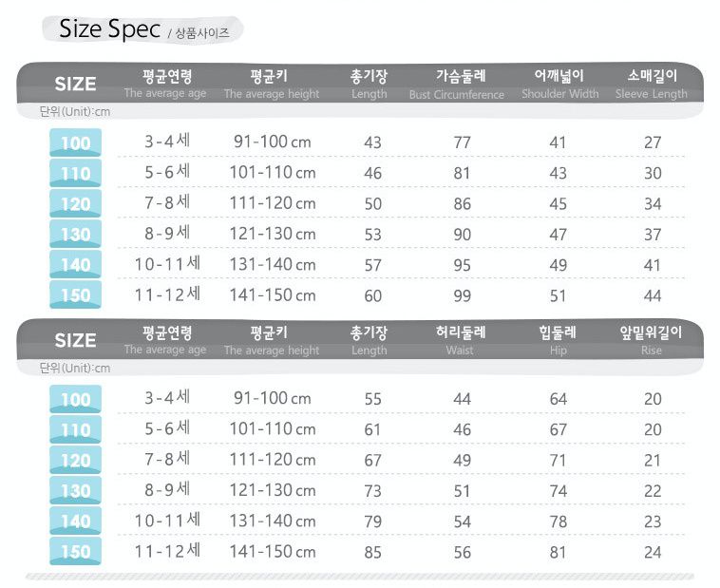Image resolution: width=720 pixels, height=588 pixels.
Task: Click the Sleeve Length column header
Action: coord(652,84)
